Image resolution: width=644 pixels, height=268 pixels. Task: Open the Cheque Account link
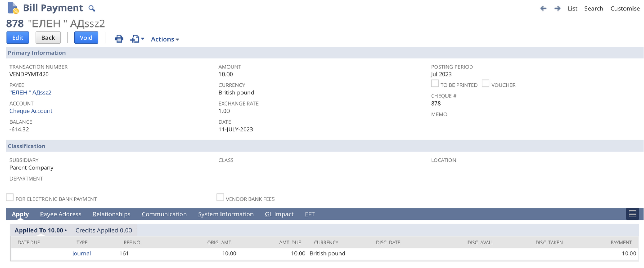coord(31,111)
